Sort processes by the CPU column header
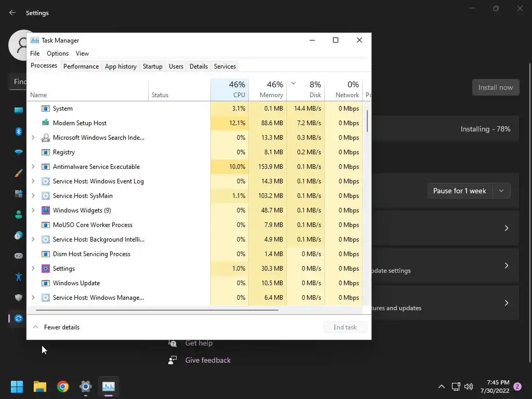Image resolution: width=532 pixels, height=399 pixels. 230,89
